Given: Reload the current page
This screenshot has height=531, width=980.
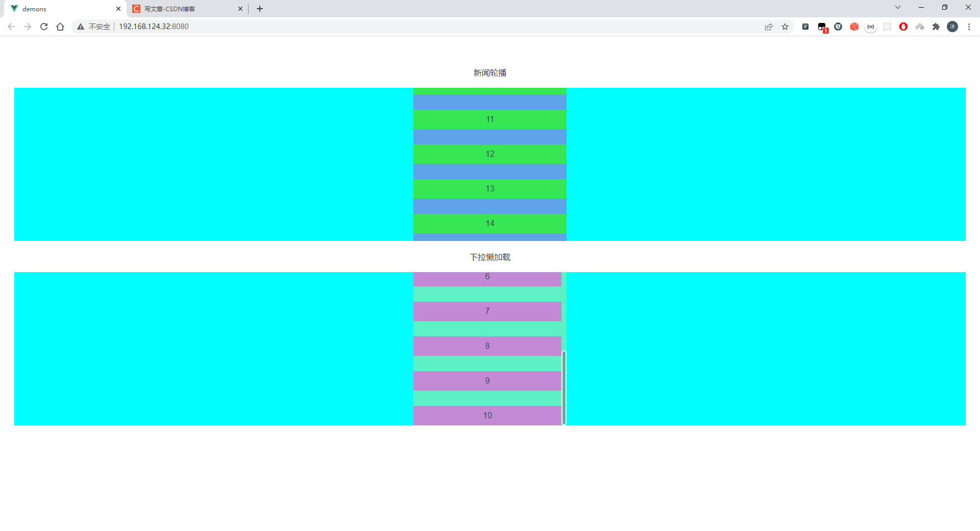Looking at the screenshot, I should pyautogui.click(x=44, y=27).
